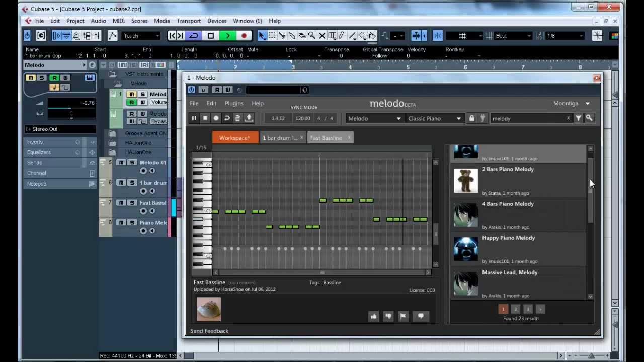
Task: Open the Classic Piano sound dropdown
Action: click(435, 118)
